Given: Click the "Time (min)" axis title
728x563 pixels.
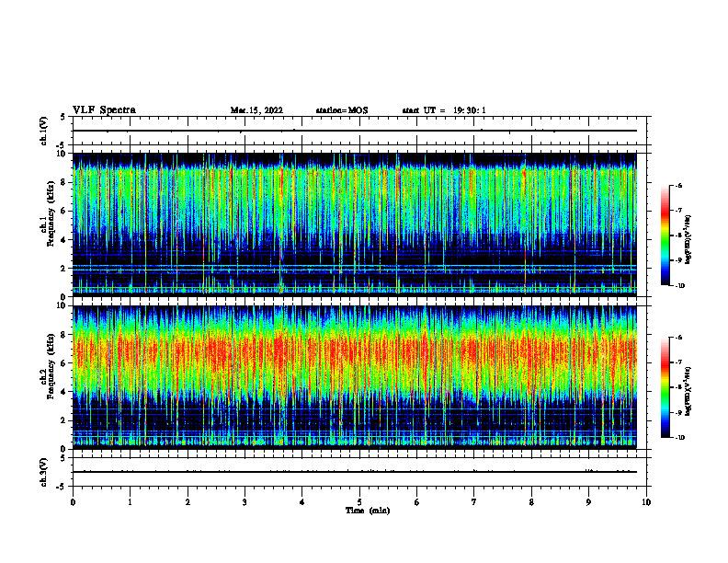Looking at the screenshot, I should pyautogui.click(x=368, y=511).
